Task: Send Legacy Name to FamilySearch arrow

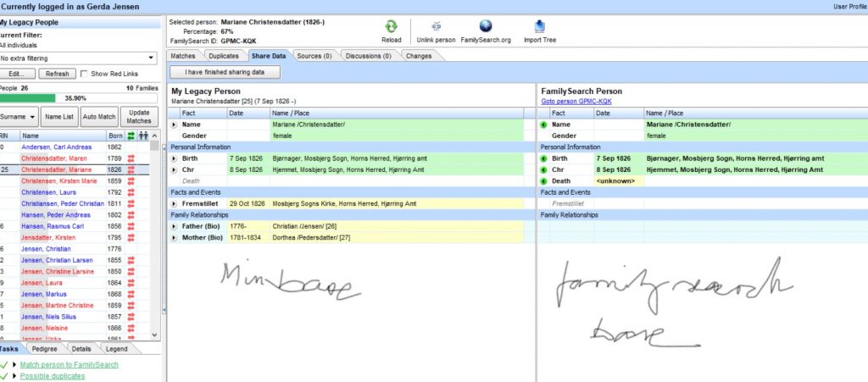Action: click(174, 125)
